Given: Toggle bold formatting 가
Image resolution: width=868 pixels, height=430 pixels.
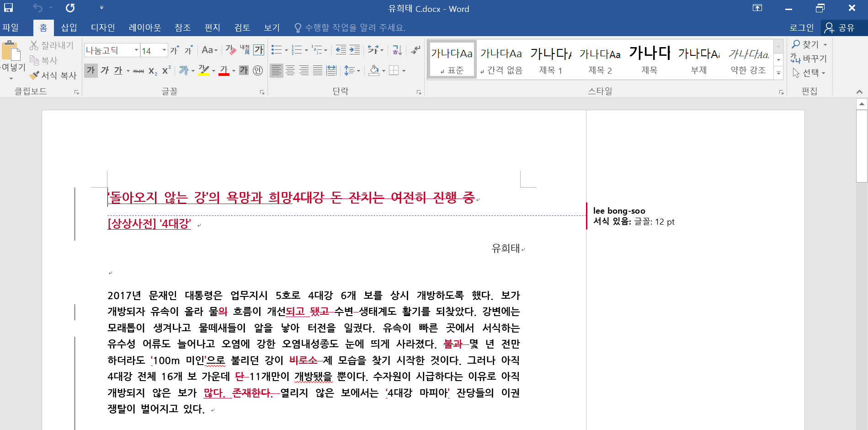Looking at the screenshot, I should [x=91, y=70].
